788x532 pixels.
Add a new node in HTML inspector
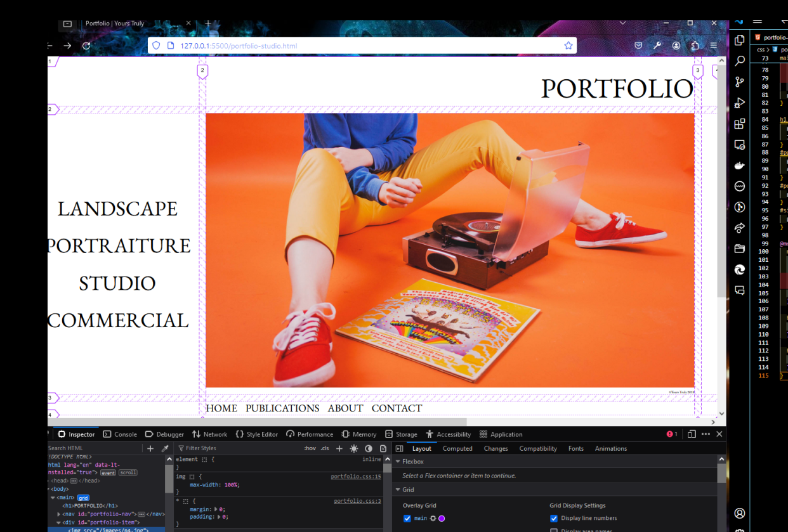click(150, 448)
